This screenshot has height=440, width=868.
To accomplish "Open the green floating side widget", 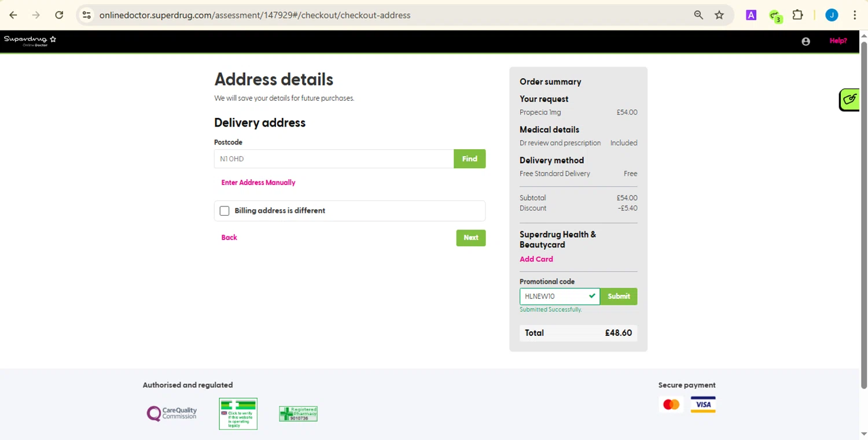I will 849,99.
